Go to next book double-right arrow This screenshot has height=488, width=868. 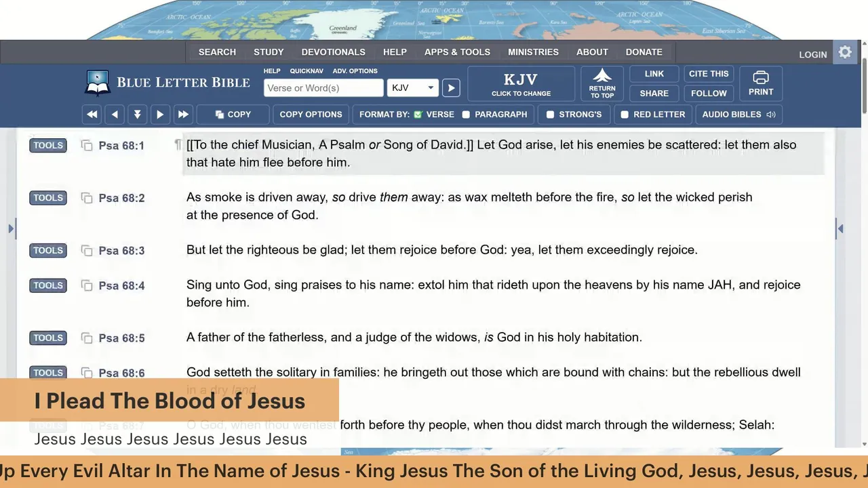183,115
